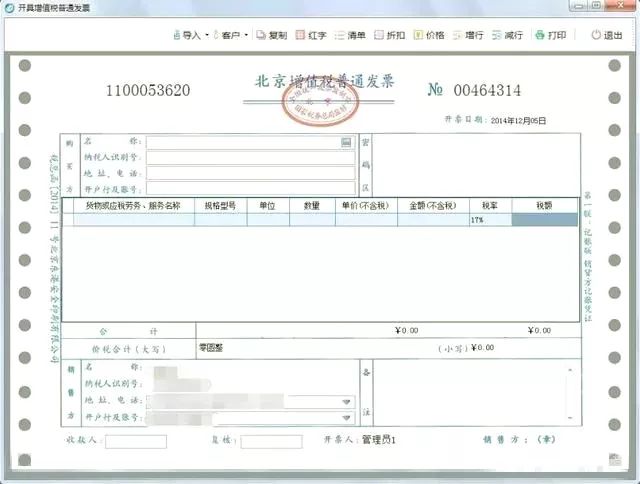Click the 密码区 cipher area
The image size is (640, 484).
[x=476, y=165]
